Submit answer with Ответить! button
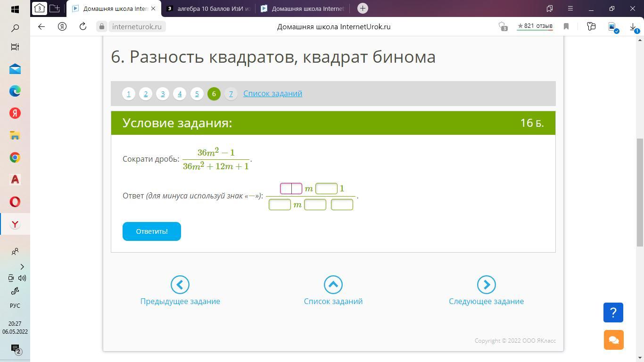The height and width of the screenshot is (362, 644). pos(152,231)
